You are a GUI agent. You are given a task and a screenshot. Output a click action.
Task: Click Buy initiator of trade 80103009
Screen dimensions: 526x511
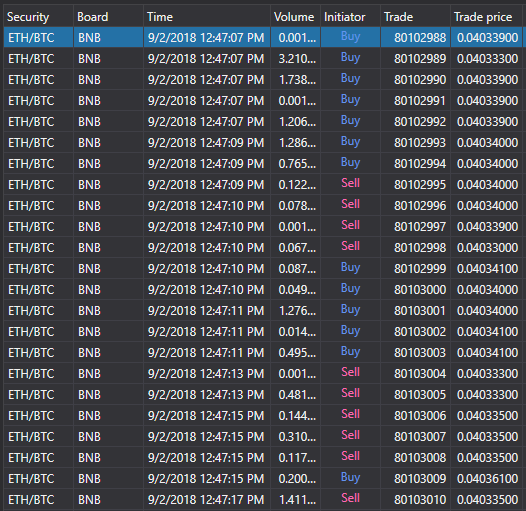350,477
